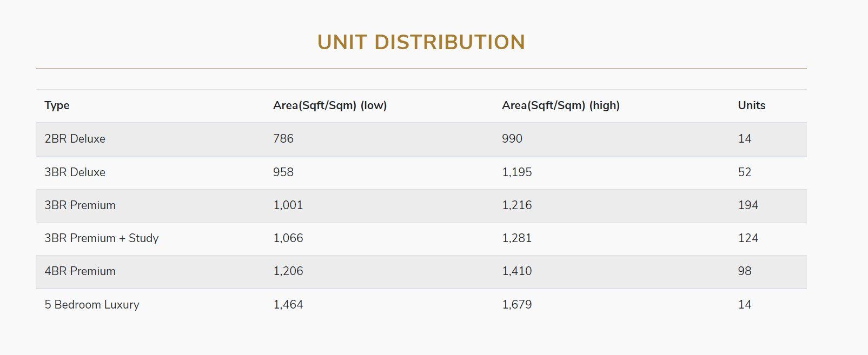Select the 1,410 high area value
The width and height of the screenshot is (868, 355).
[516, 271]
